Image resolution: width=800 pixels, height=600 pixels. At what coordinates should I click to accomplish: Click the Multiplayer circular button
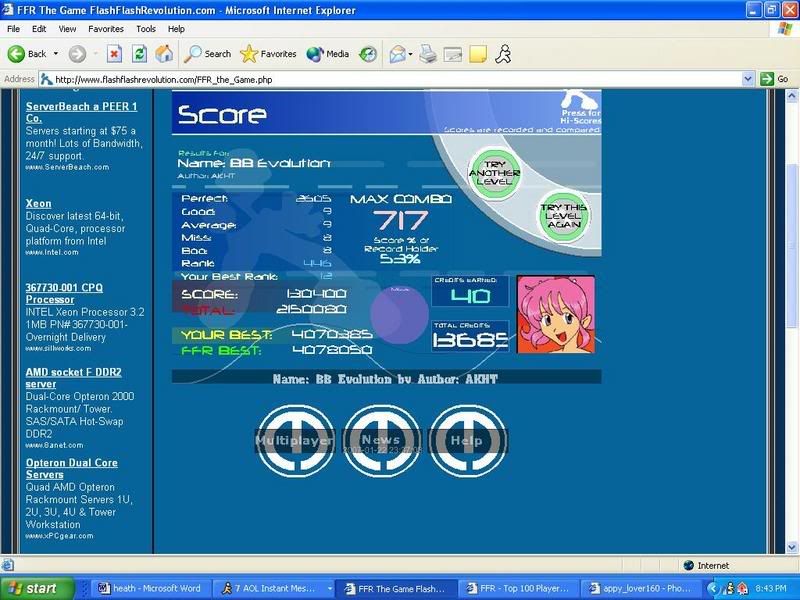pyautogui.click(x=295, y=440)
